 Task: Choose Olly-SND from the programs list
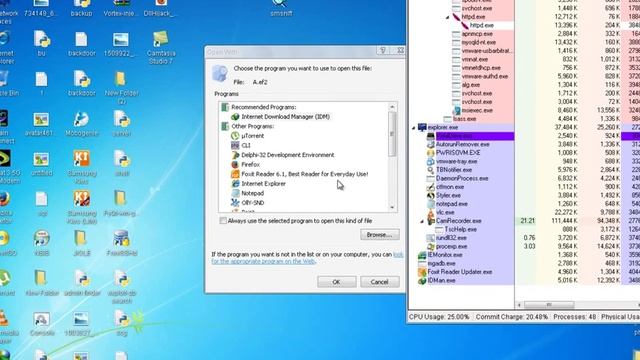[247, 202]
